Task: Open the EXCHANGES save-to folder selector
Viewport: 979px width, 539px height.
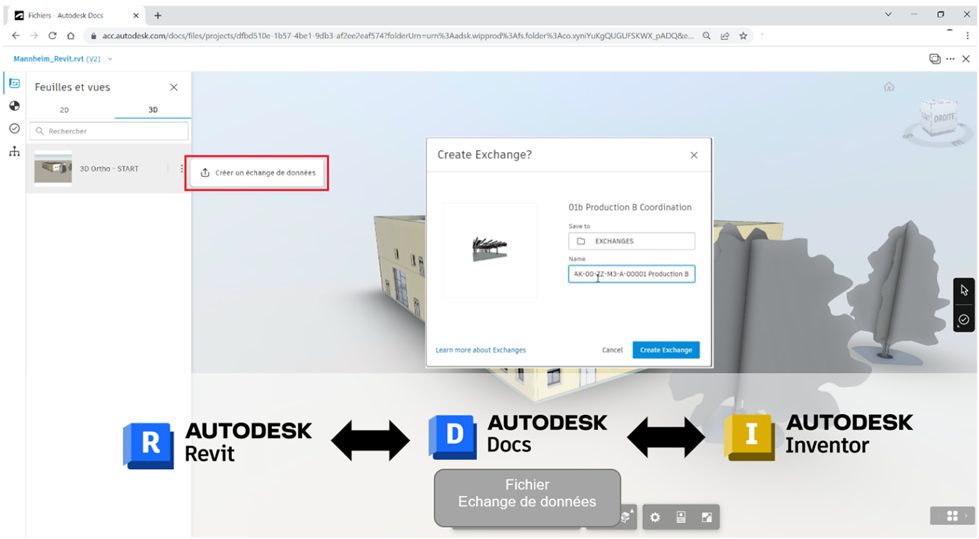Action: [x=631, y=241]
